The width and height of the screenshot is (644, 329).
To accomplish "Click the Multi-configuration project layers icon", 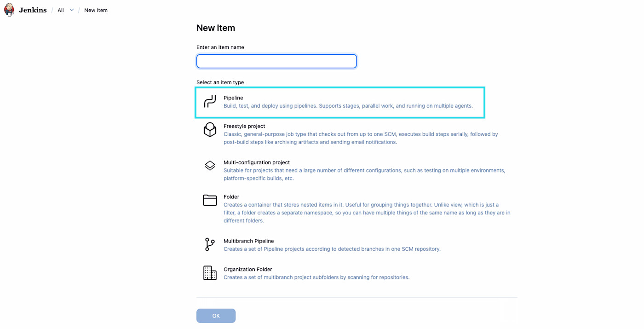I will point(210,166).
